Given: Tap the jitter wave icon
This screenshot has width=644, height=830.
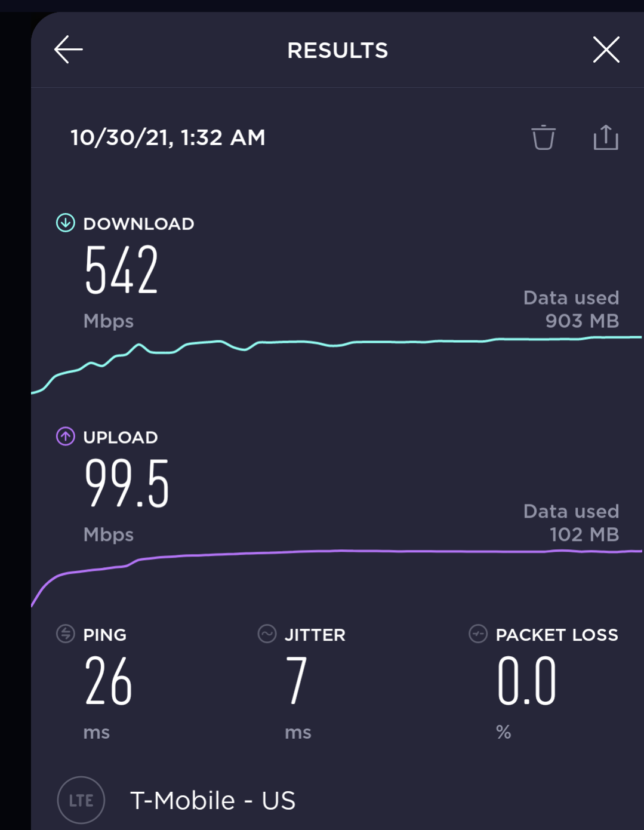Looking at the screenshot, I should pyautogui.click(x=267, y=634).
